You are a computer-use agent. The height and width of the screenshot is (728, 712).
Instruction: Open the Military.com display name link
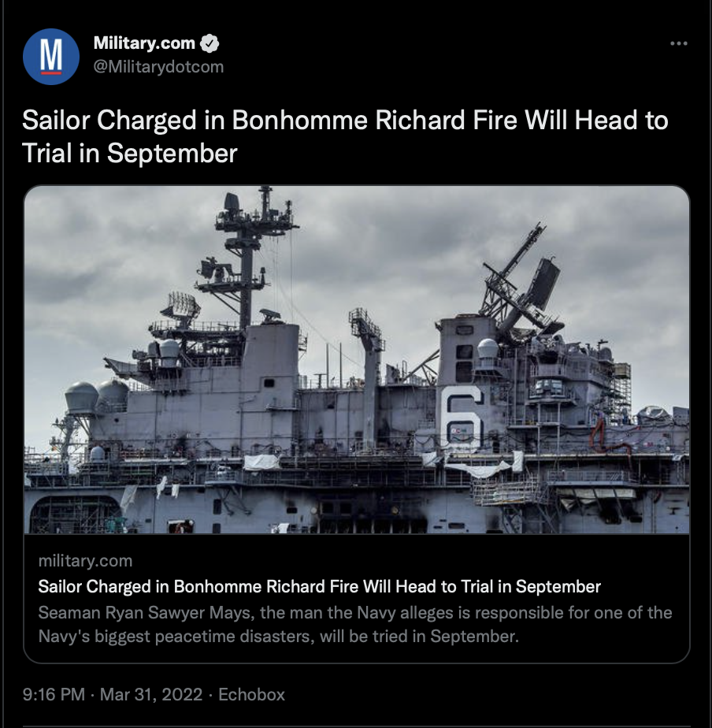[x=144, y=43]
